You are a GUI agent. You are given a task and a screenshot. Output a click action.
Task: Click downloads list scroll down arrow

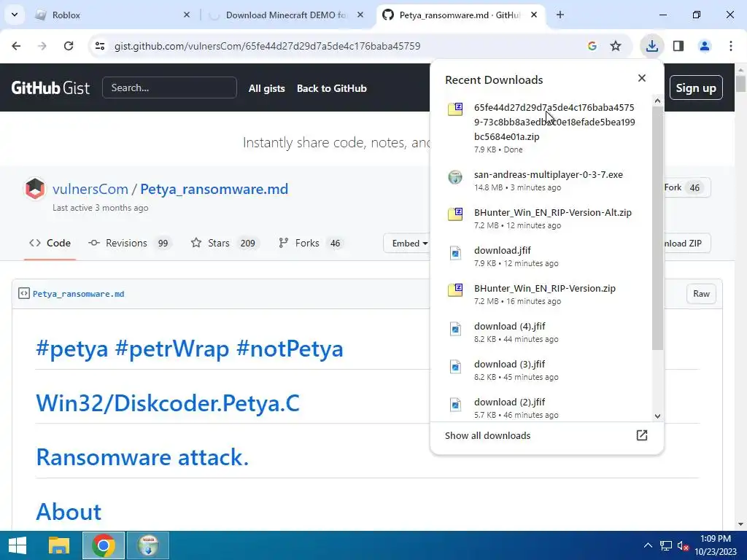(x=657, y=416)
